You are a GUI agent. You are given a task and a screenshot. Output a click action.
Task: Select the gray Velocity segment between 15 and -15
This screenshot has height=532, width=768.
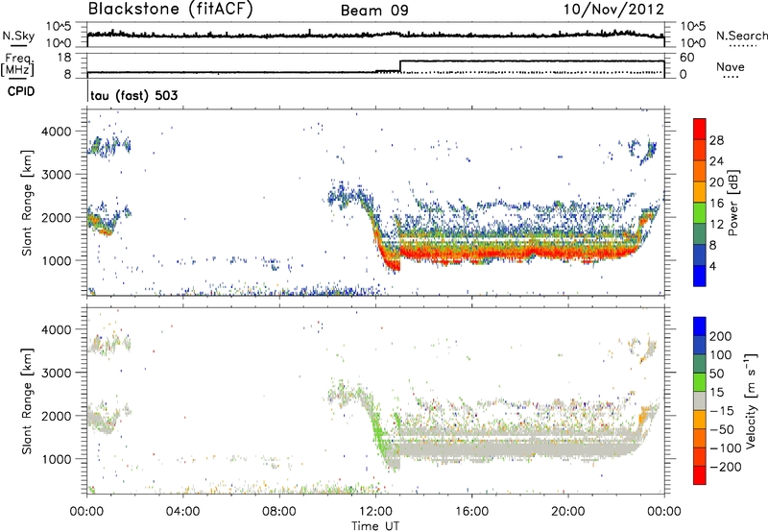700,400
